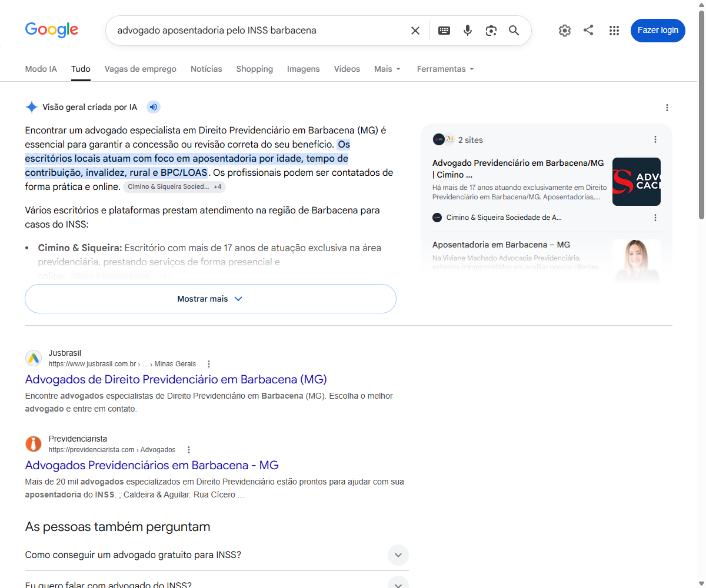The width and height of the screenshot is (706, 588).
Task: Open the on-screen keyboard input tool
Action: pyautogui.click(x=444, y=31)
